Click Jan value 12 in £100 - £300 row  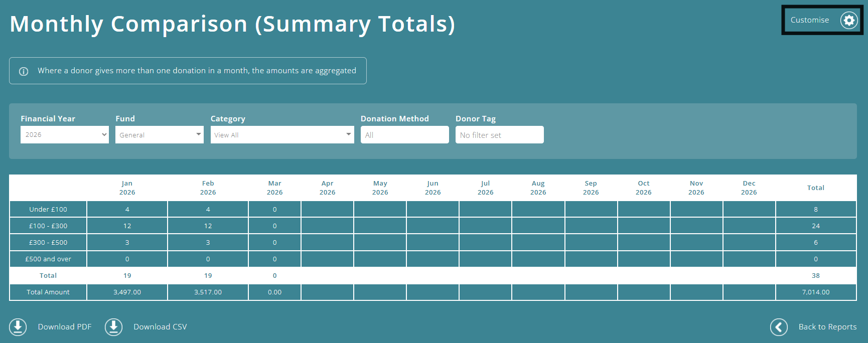tap(127, 226)
